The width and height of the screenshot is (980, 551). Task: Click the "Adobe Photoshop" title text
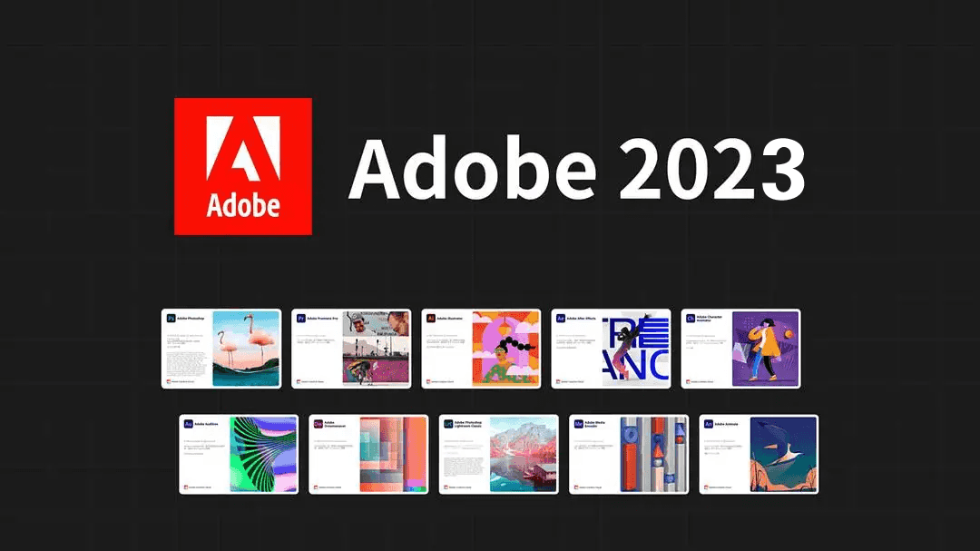click(191, 319)
